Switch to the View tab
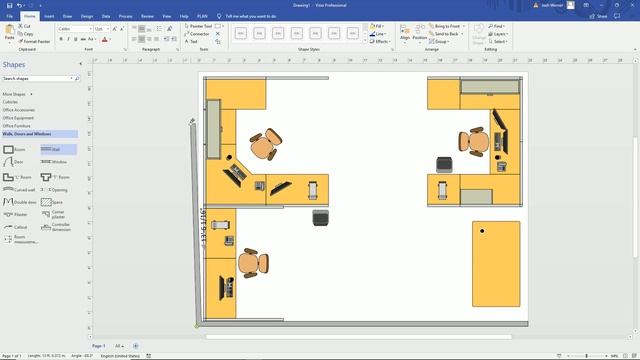The width and height of the screenshot is (640, 360). [x=167, y=16]
